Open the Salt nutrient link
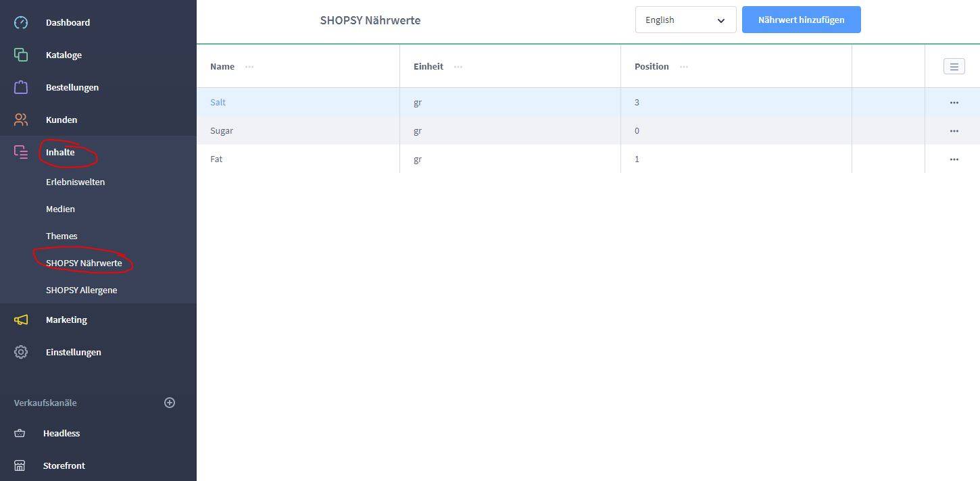The image size is (980, 481). (218, 102)
